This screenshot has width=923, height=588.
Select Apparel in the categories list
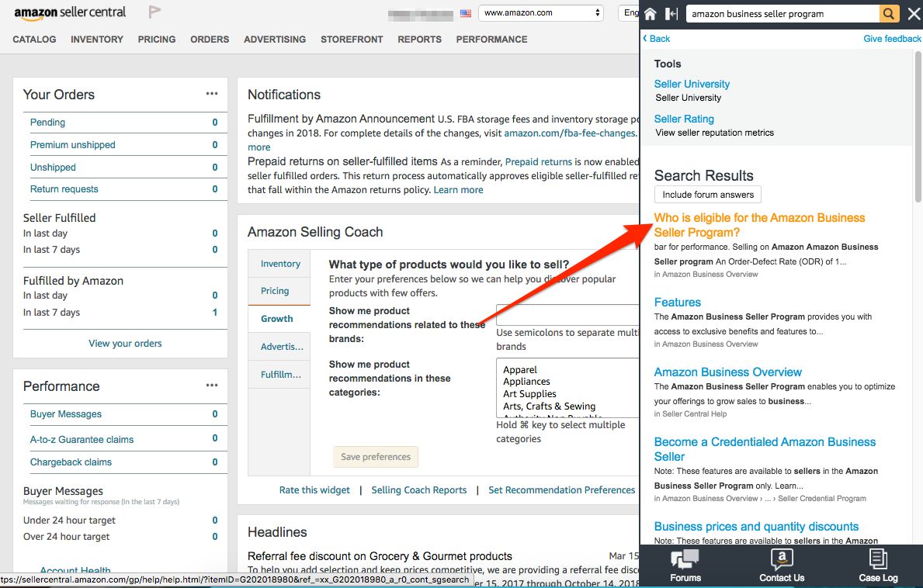click(x=520, y=369)
